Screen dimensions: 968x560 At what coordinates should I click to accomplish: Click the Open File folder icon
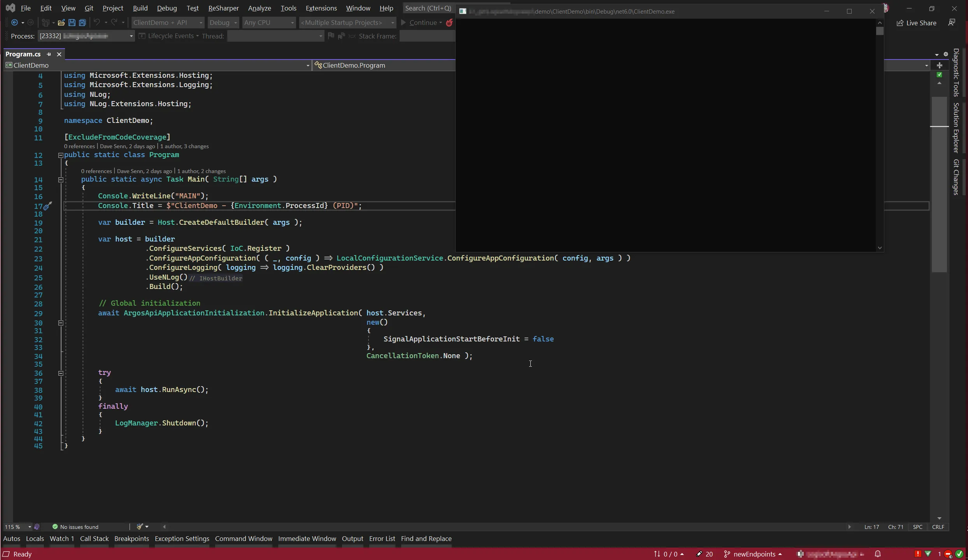click(x=61, y=23)
